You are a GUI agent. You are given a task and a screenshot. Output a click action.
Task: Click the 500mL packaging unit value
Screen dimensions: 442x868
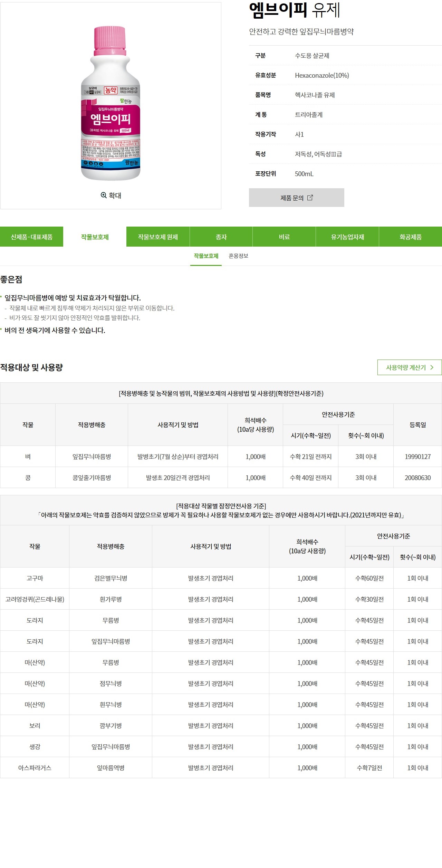coord(304,174)
